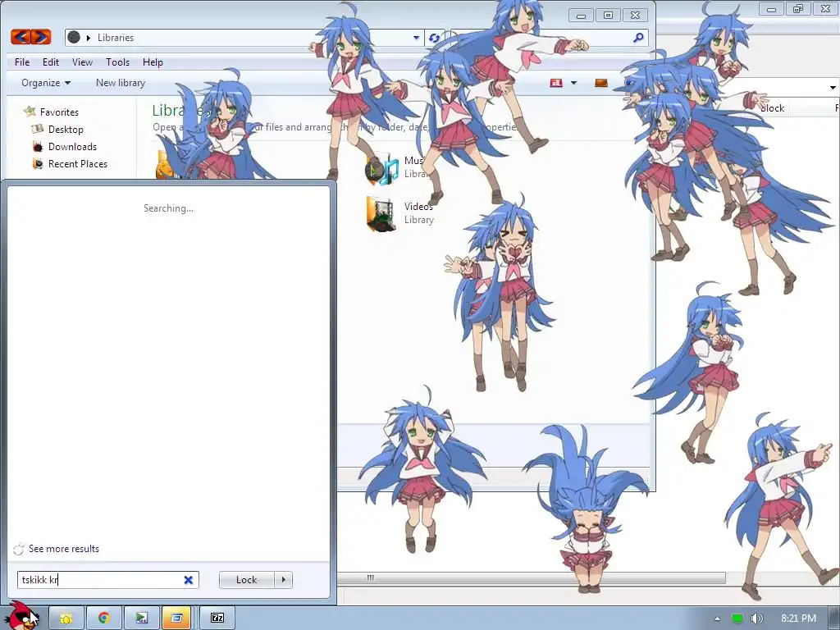The width and height of the screenshot is (840, 630).
Task: Click the Downloads icon in Favorites
Action: [x=38, y=146]
